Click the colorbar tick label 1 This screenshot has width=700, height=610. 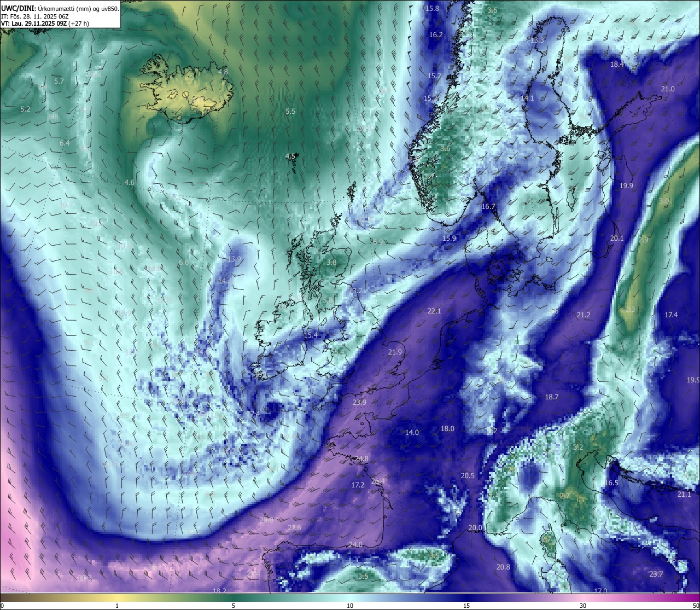coord(117,605)
